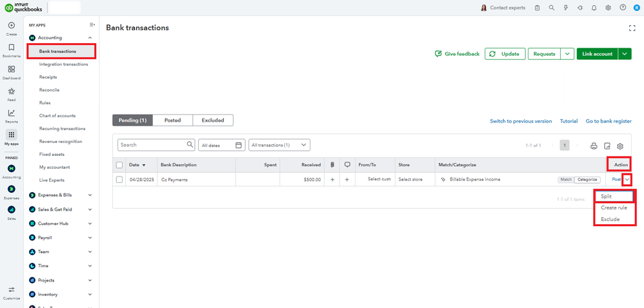
Task: Open the lightning bolt icon in top bar
Action: coord(565,8)
